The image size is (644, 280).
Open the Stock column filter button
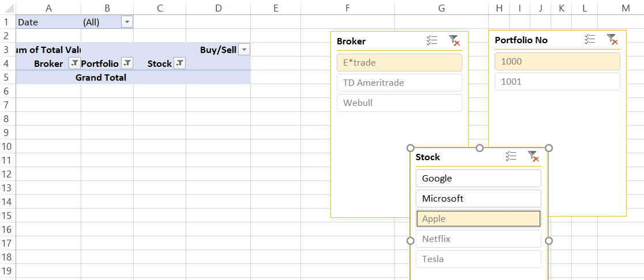[x=179, y=63]
